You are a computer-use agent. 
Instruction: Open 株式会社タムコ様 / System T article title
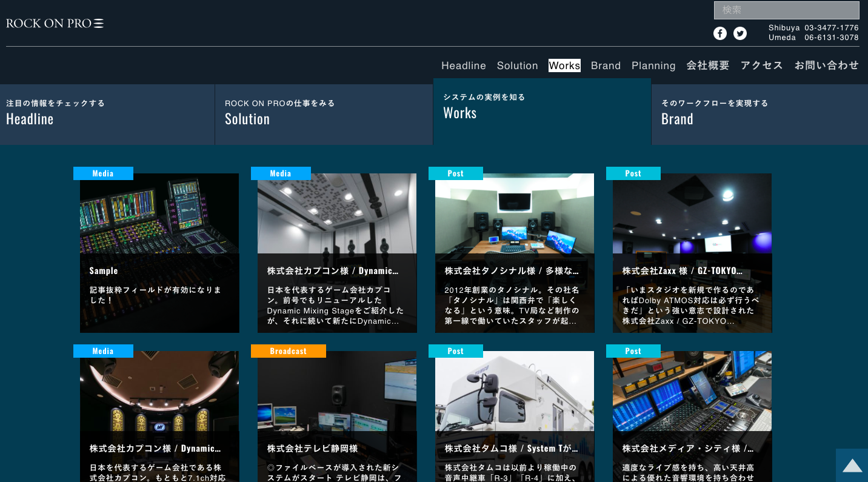point(512,449)
